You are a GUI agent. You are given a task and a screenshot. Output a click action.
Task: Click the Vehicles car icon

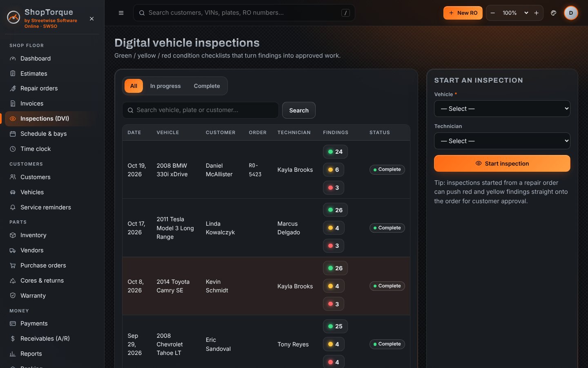coord(13,192)
